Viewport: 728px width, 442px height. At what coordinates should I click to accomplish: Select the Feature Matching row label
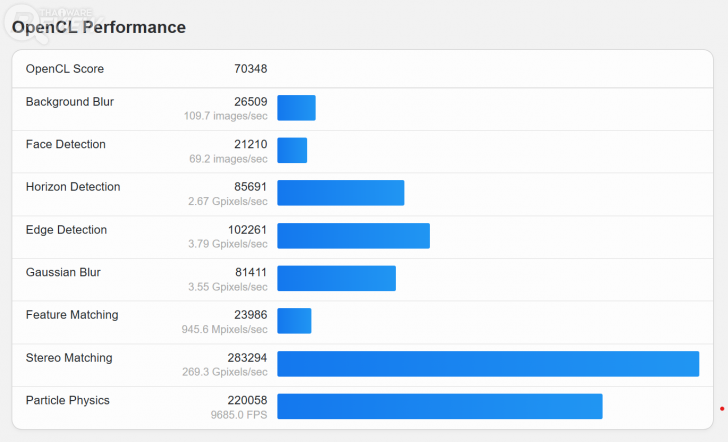[72, 315]
